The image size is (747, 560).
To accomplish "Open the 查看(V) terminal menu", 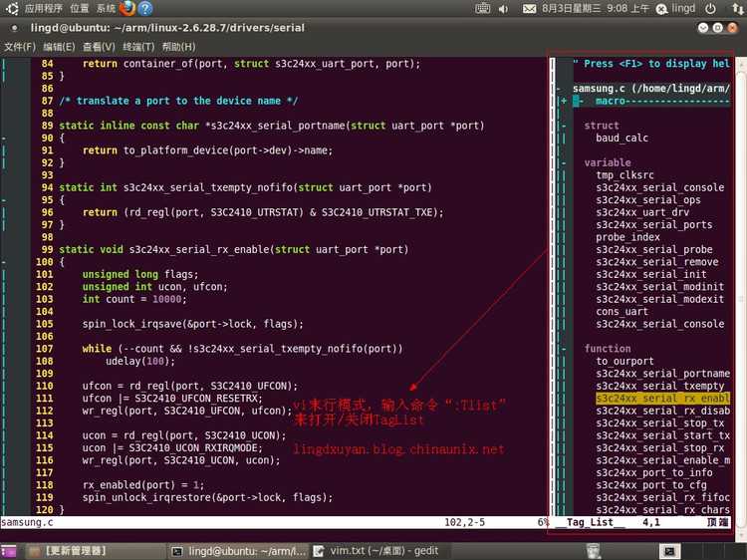I will [99, 47].
